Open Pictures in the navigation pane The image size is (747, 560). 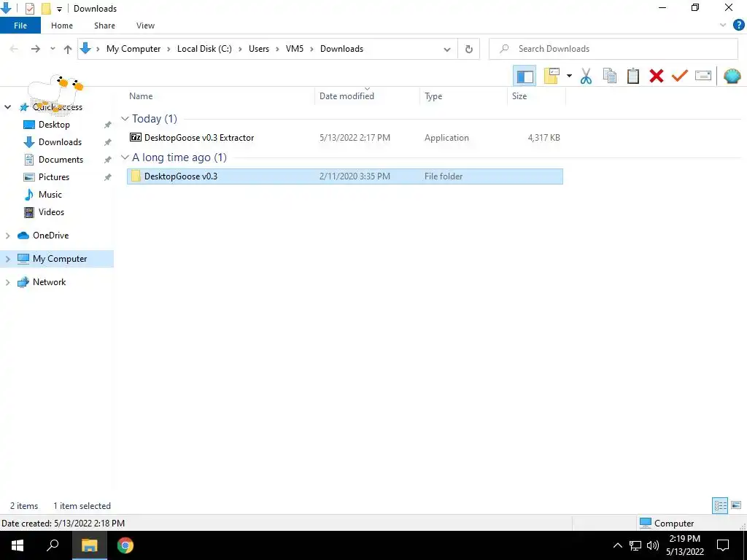pos(54,177)
